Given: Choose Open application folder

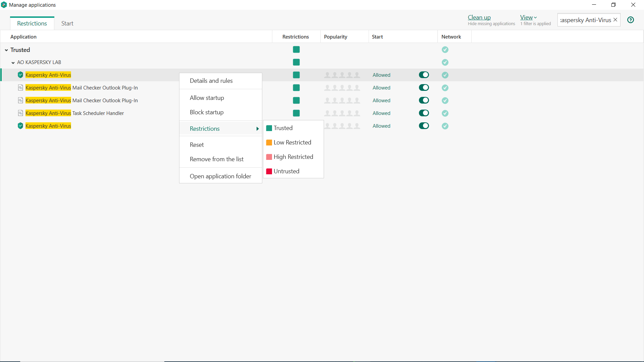Looking at the screenshot, I should click(221, 176).
